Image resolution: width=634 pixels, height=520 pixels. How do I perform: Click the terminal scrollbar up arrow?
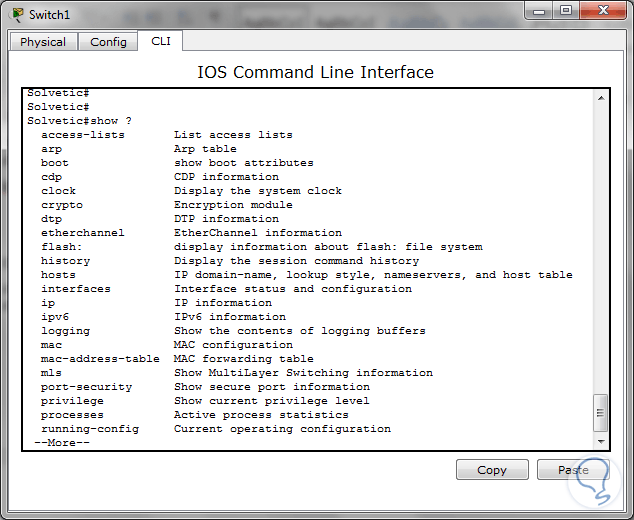(601, 98)
